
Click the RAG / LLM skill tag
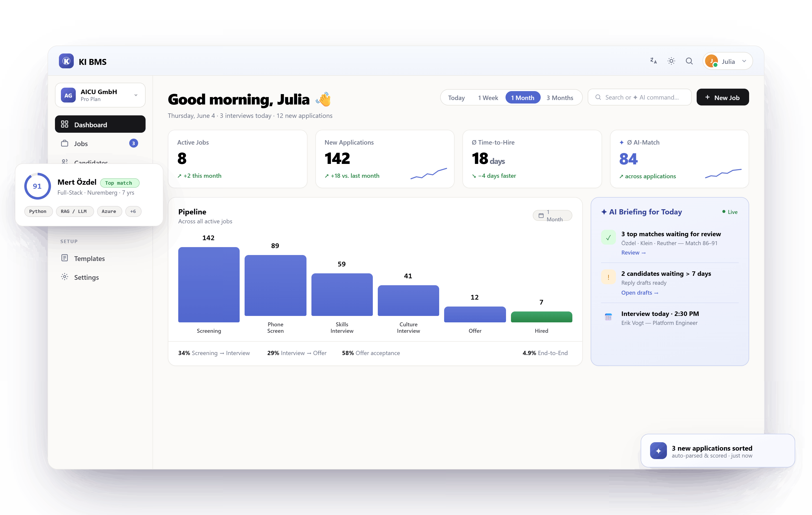pyautogui.click(x=75, y=211)
